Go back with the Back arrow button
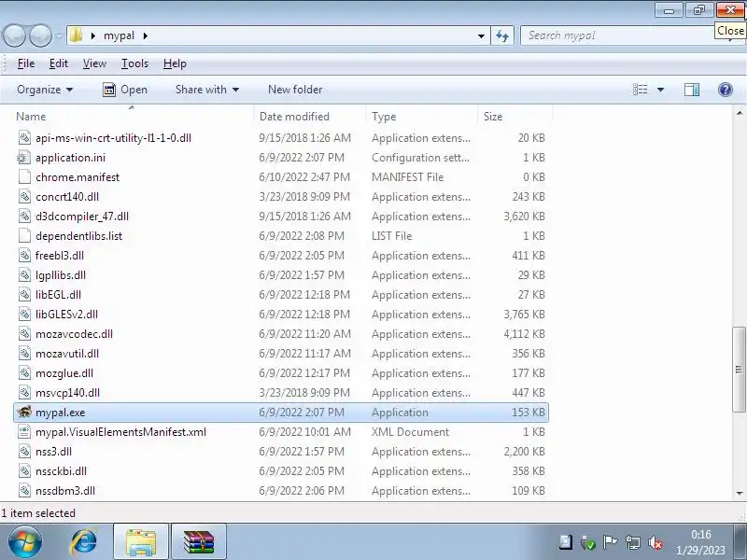747x560 pixels. pos(14,35)
